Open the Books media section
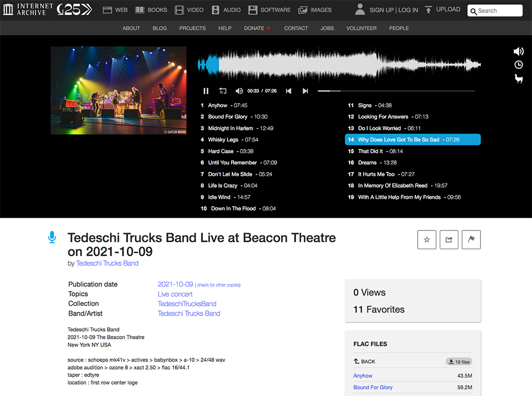This screenshot has height=396, width=532. click(151, 10)
